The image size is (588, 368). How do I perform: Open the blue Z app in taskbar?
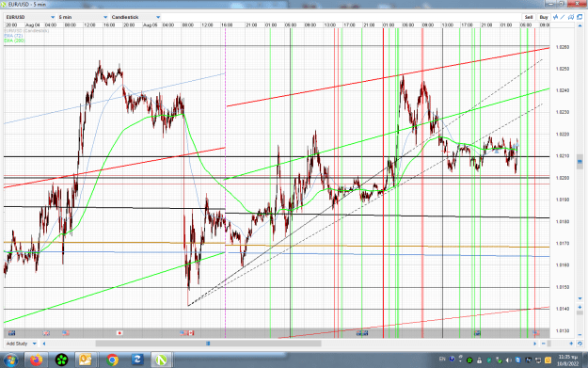coord(137,360)
